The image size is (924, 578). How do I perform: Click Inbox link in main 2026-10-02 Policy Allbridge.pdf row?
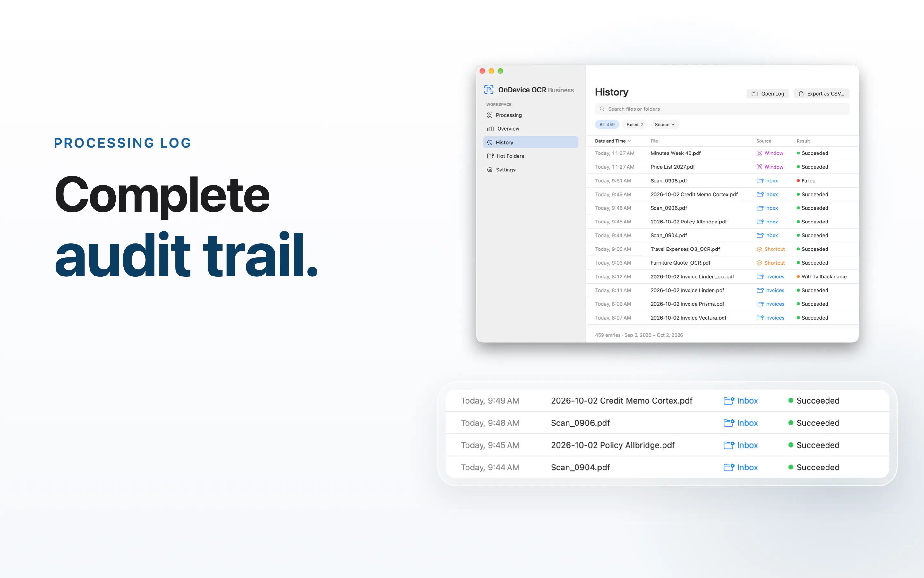click(771, 222)
